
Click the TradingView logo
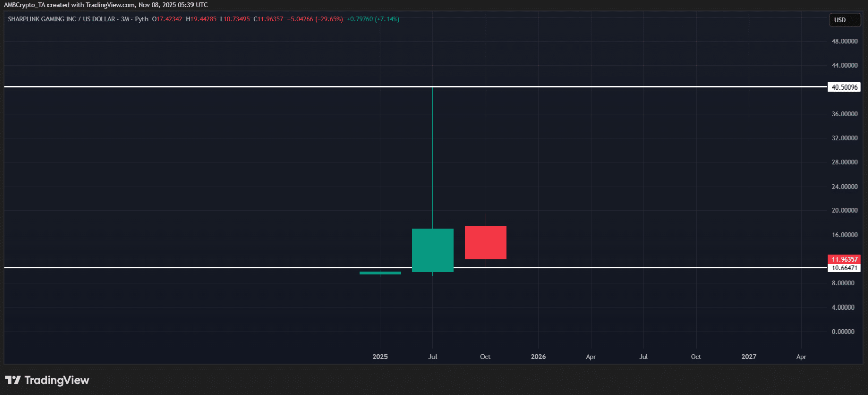pos(47,380)
